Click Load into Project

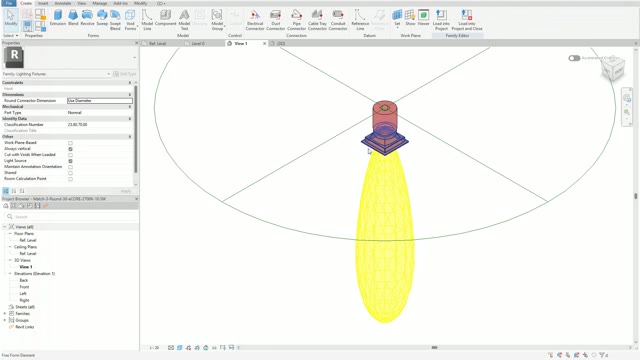pyautogui.click(x=441, y=20)
